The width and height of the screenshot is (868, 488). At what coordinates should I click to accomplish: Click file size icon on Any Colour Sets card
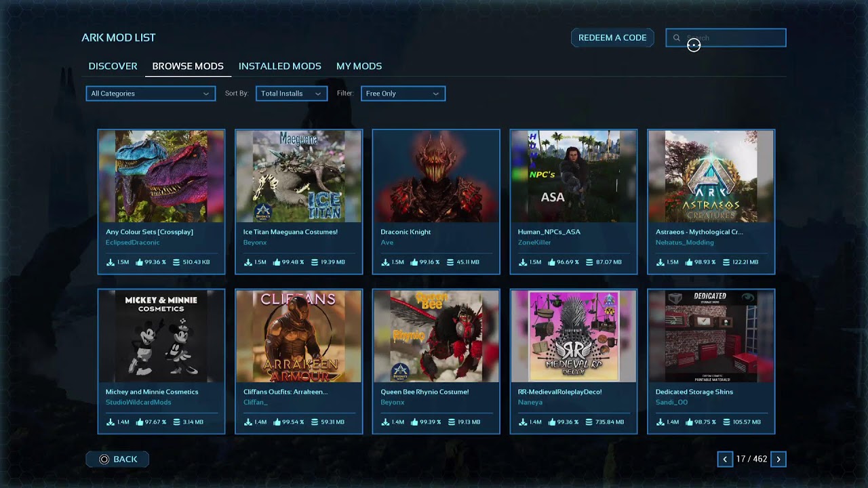176,262
